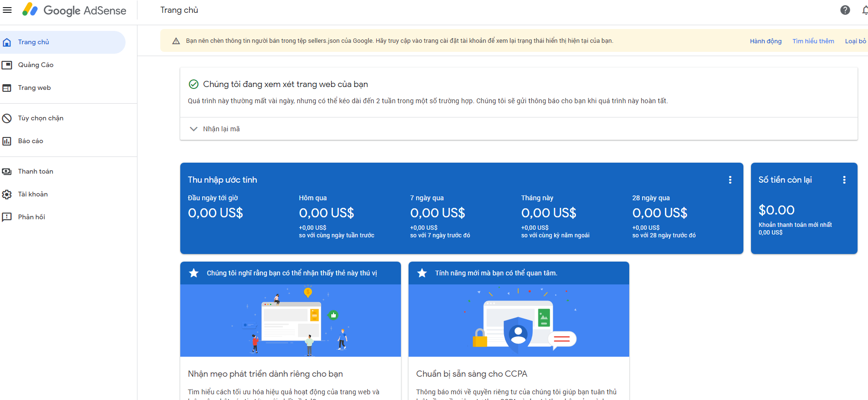Open the hamburger main menu

click(x=7, y=10)
